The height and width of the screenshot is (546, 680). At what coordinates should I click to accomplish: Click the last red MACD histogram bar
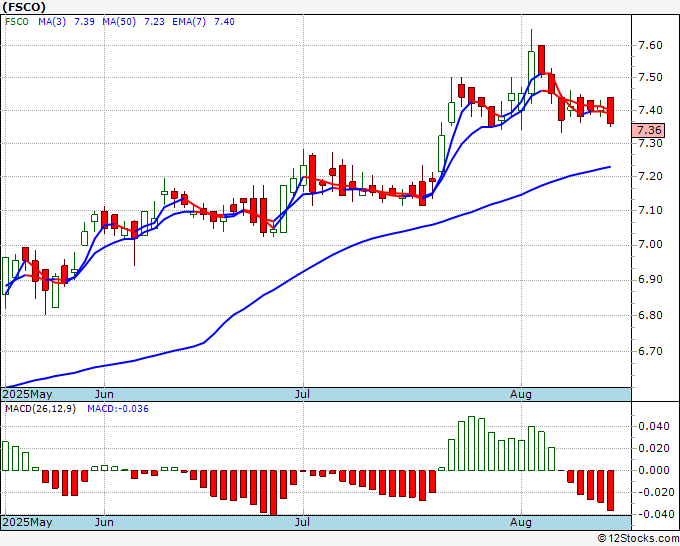[x=610, y=490]
